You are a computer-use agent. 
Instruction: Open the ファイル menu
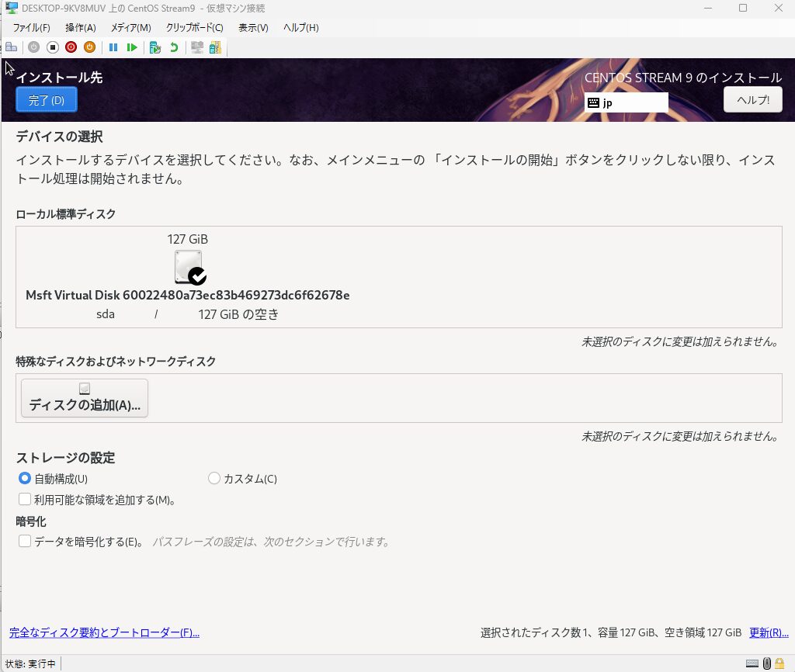click(31, 28)
